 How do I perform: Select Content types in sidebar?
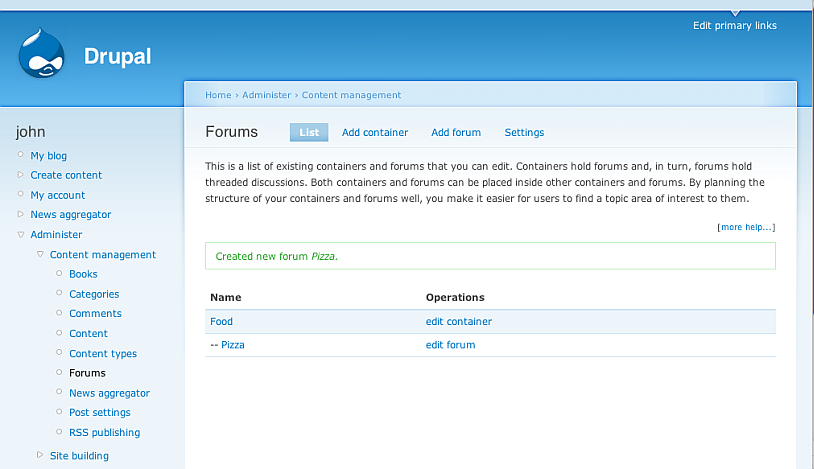tap(103, 354)
